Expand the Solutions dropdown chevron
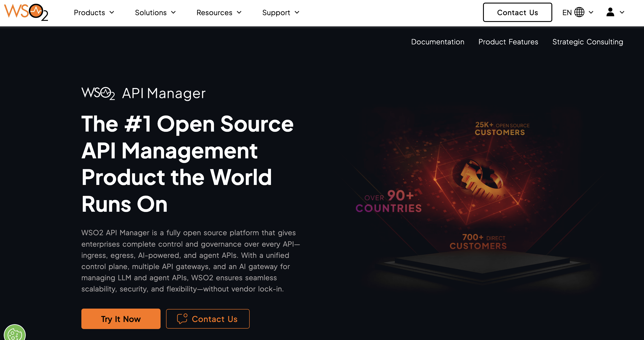This screenshot has width=644, height=340. tap(173, 13)
